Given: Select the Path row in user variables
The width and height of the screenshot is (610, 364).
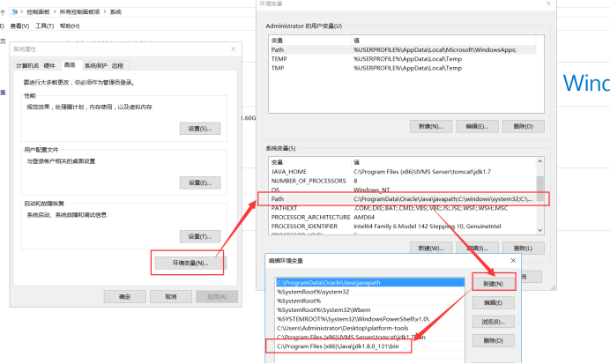Looking at the screenshot, I should point(403,49).
